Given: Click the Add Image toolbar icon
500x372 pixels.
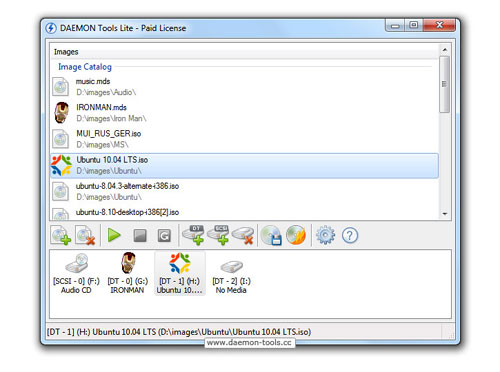Looking at the screenshot, I should click(x=61, y=235).
